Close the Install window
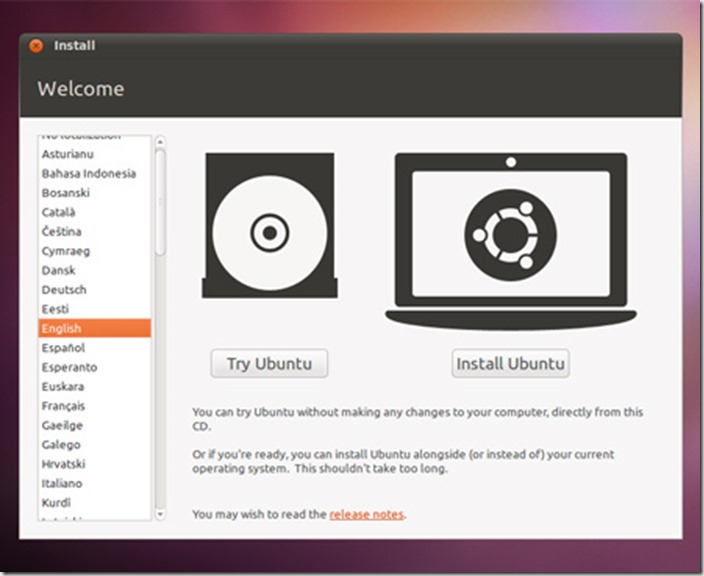The width and height of the screenshot is (704, 576). tap(36, 46)
